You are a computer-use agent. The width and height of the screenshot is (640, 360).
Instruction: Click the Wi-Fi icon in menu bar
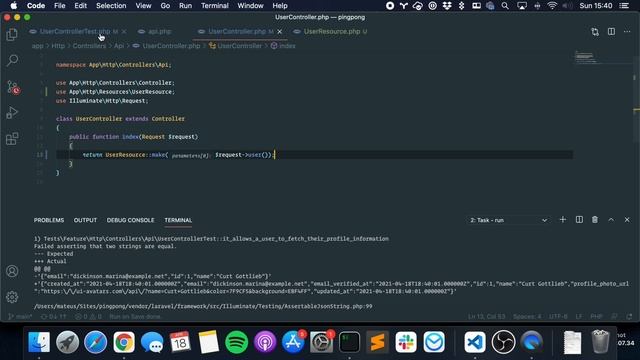point(552,6)
